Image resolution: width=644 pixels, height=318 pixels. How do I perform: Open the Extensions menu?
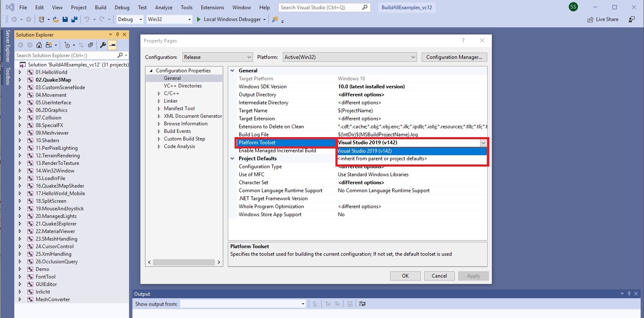point(212,7)
